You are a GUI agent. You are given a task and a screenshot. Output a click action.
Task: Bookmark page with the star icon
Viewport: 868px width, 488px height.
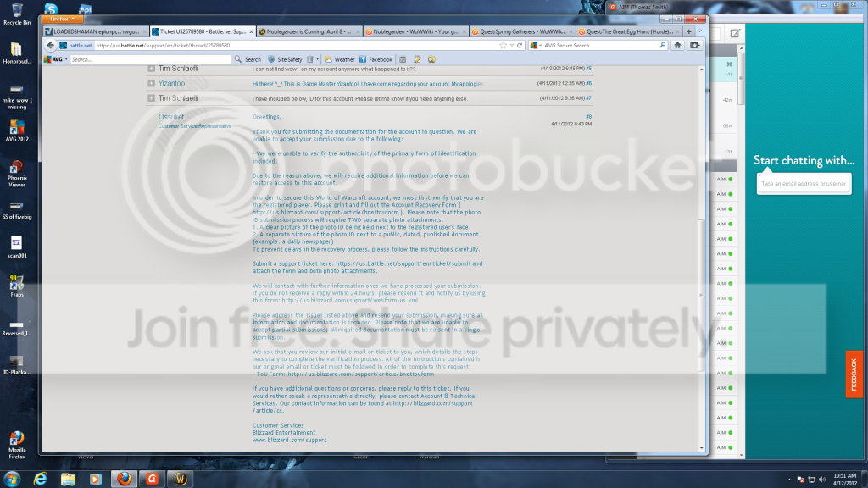point(503,46)
